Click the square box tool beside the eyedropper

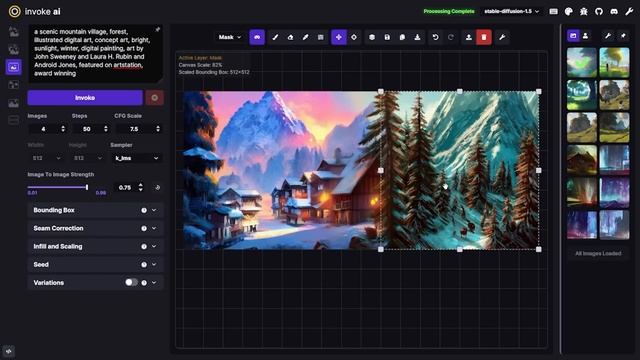[320, 37]
